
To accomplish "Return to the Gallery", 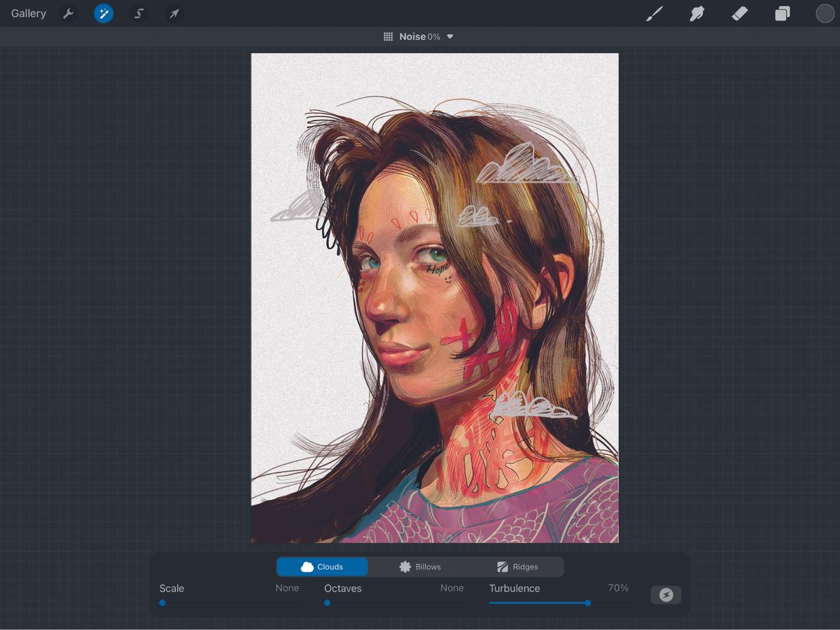I will click(x=28, y=13).
